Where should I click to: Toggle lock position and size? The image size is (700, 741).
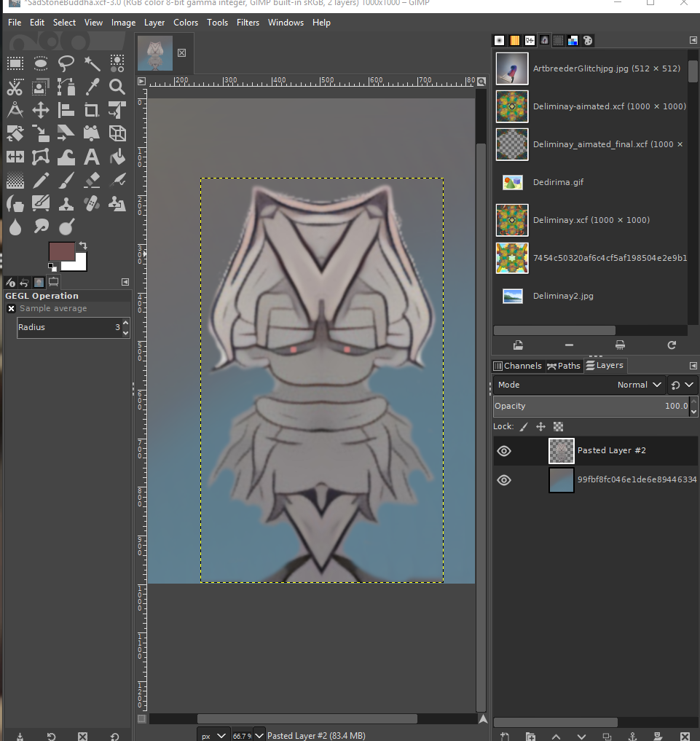[540, 427]
